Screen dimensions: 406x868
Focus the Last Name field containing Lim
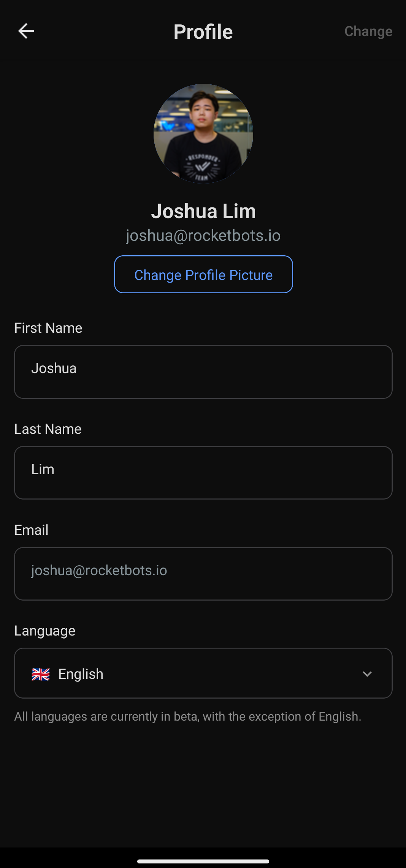(x=203, y=473)
